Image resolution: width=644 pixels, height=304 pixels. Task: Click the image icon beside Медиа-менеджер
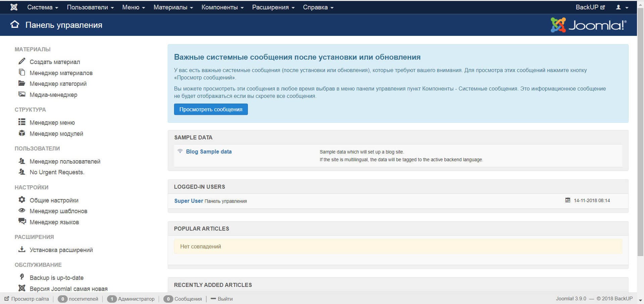(x=22, y=95)
